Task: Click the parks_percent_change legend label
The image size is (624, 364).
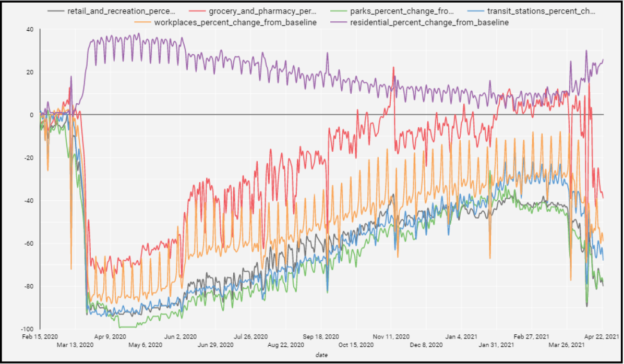Action: pyautogui.click(x=402, y=11)
